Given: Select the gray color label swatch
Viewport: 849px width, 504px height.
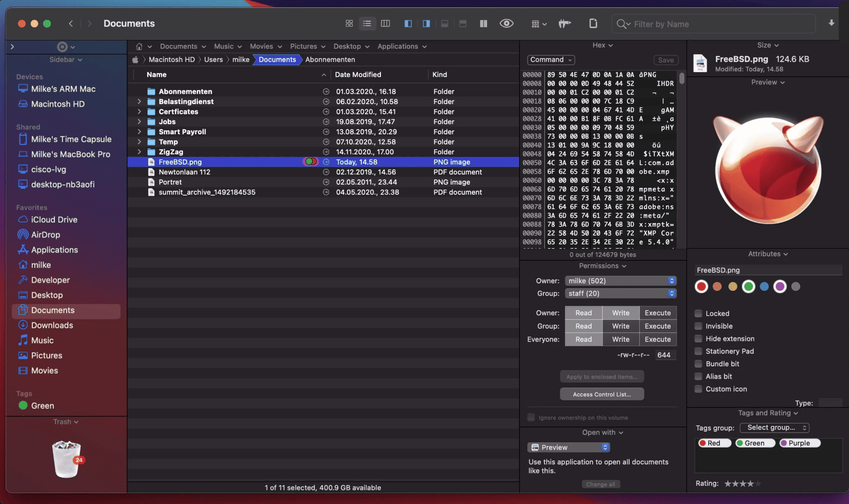Looking at the screenshot, I should [x=796, y=287].
